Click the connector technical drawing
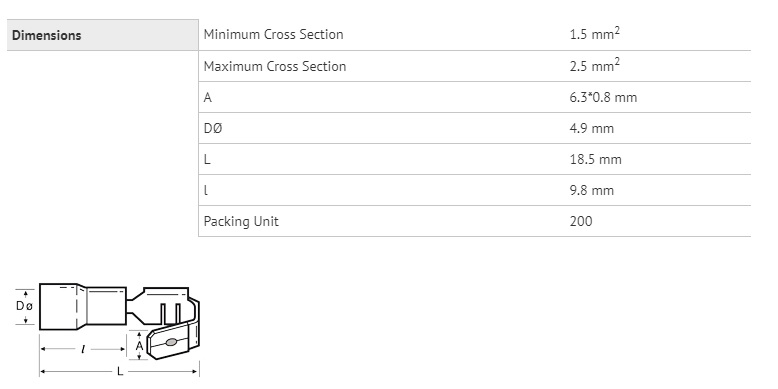Screen dimensions: 778x389 coord(108,329)
